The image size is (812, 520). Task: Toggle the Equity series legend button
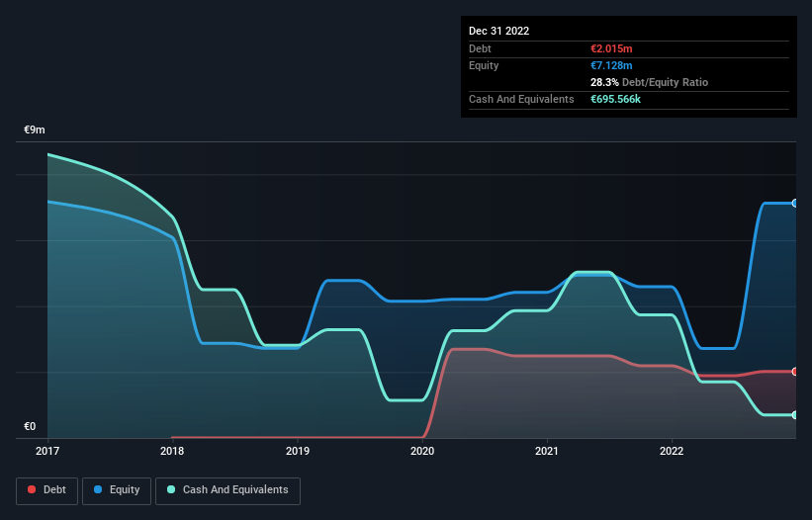(117, 490)
